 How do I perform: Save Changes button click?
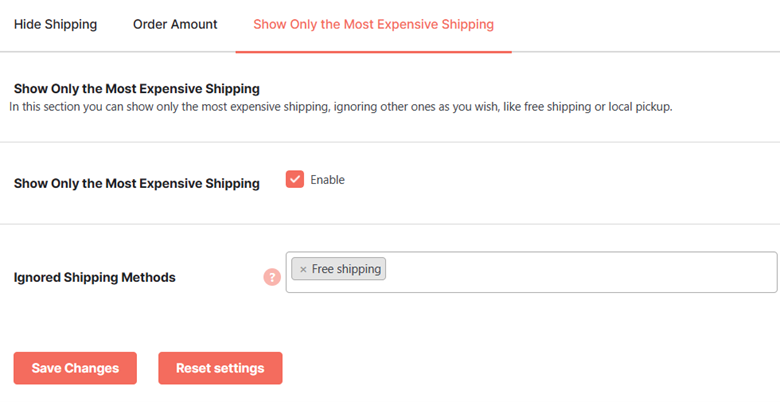coord(75,368)
